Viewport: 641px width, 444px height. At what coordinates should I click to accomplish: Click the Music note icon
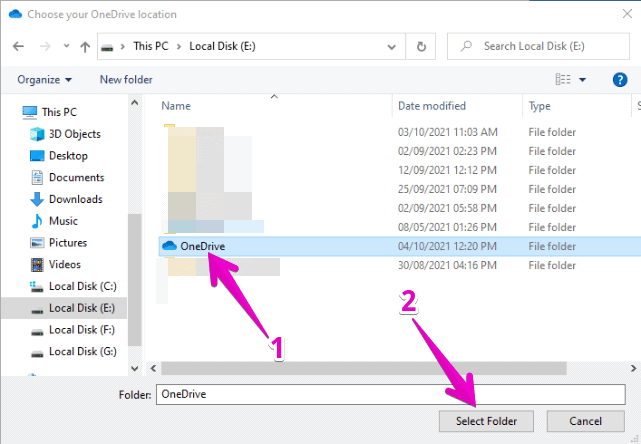tap(37, 221)
